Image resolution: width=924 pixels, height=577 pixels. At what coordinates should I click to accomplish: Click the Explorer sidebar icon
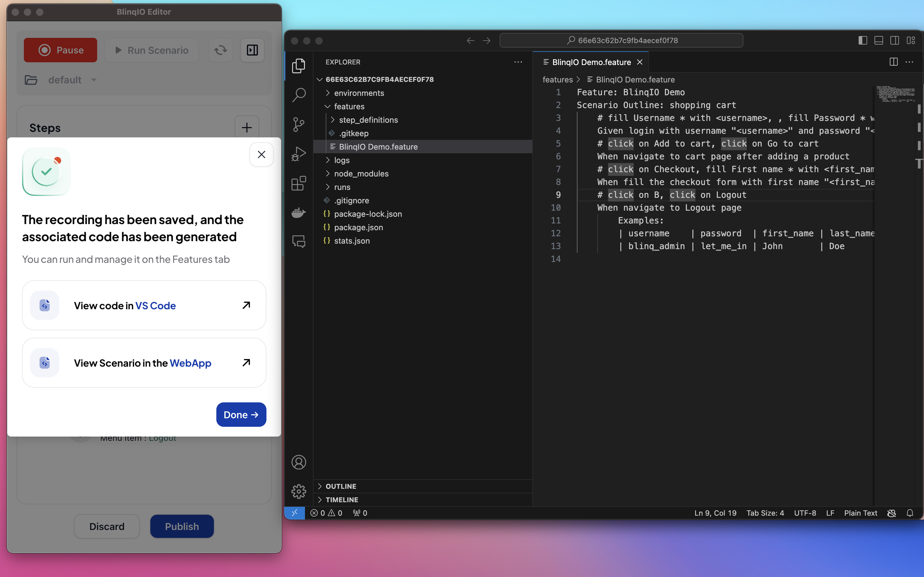pos(299,64)
